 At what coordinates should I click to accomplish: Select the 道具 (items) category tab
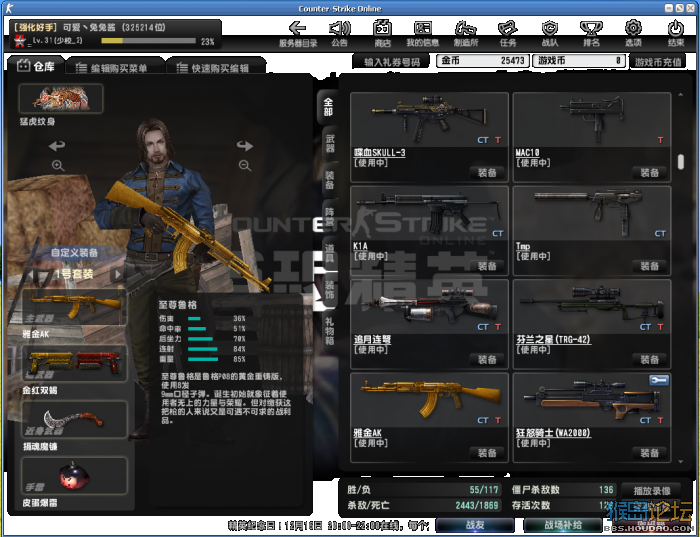(x=330, y=253)
